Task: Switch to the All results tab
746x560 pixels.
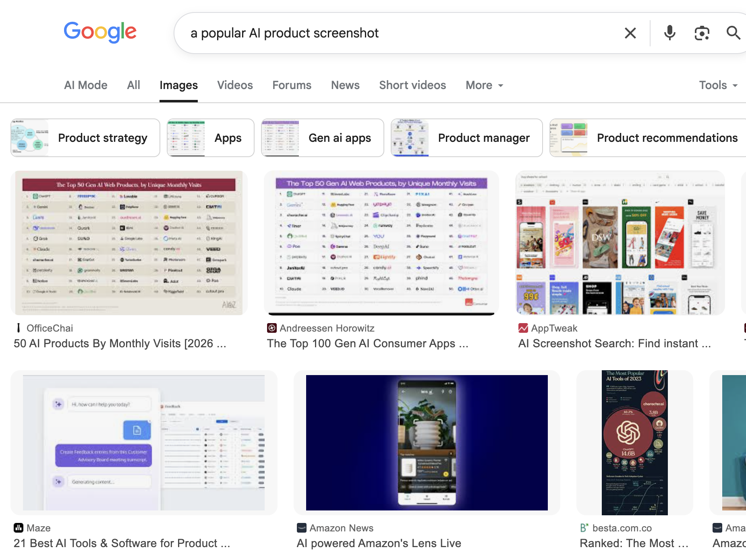Action: [x=134, y=85]
